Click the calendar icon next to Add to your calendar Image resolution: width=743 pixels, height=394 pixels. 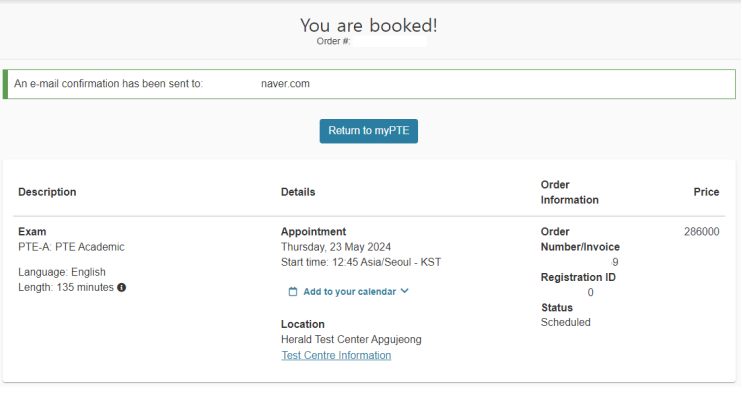(293, 292)
